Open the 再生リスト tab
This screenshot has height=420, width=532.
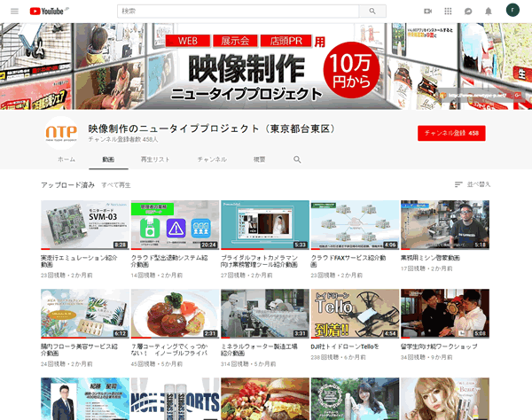[155, 159]
